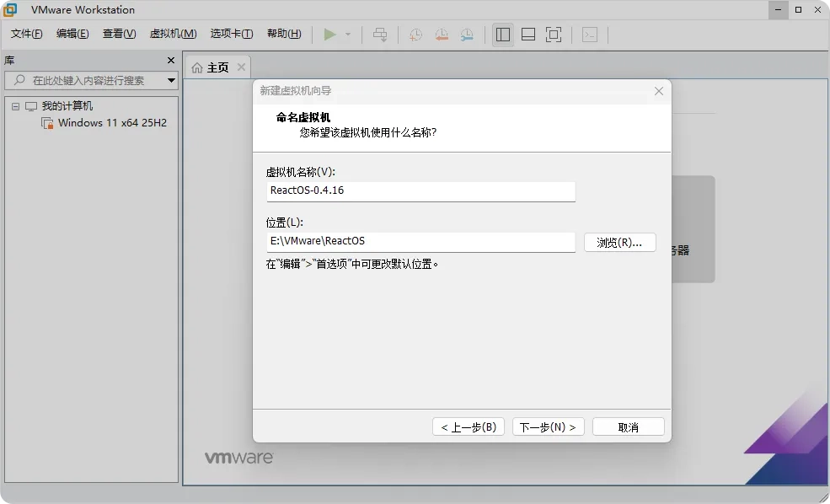
Task: Open the 虚拟机(M) menu
Action: pyautogui.click(x=173, y=34)
